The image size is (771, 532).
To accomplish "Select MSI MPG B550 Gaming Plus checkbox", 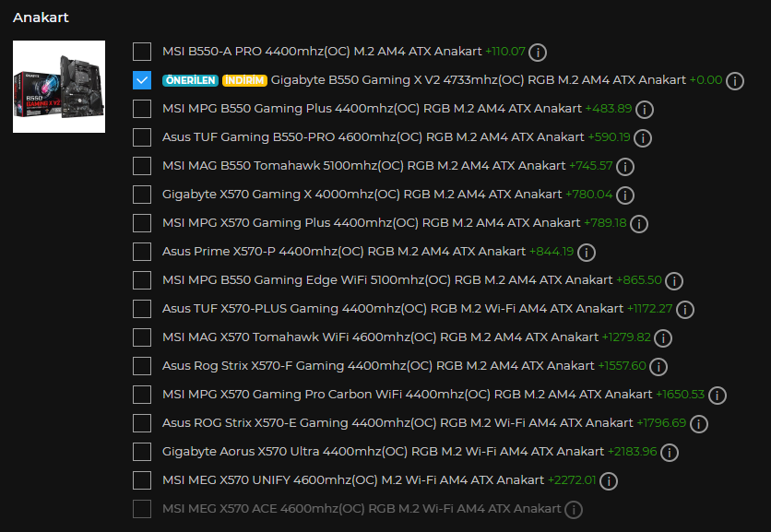I will [142, 109].
